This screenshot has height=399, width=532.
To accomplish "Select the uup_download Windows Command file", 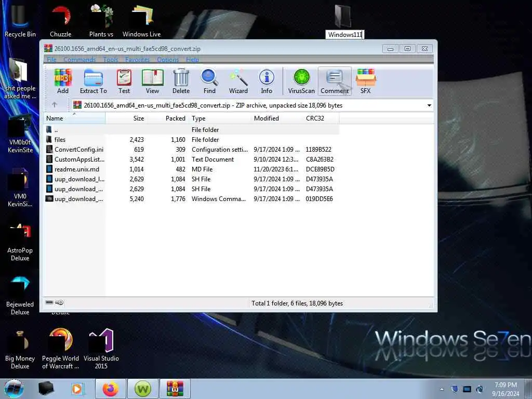I will point(192,199).
